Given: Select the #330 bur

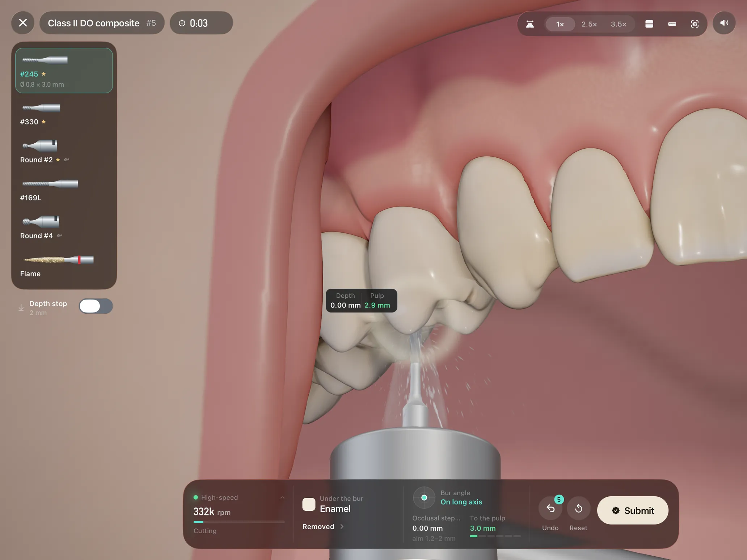Looking at the screenshot, I should (x=64, y=114).
